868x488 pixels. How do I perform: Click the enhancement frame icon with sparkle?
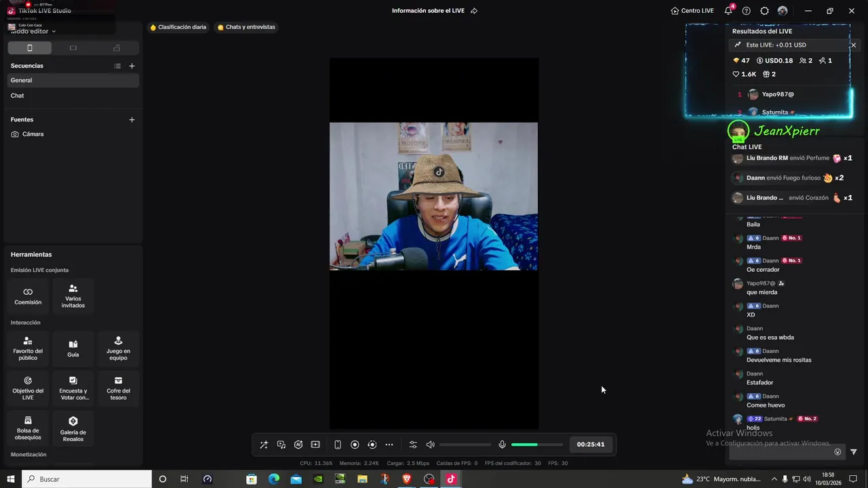pos(315,445)
